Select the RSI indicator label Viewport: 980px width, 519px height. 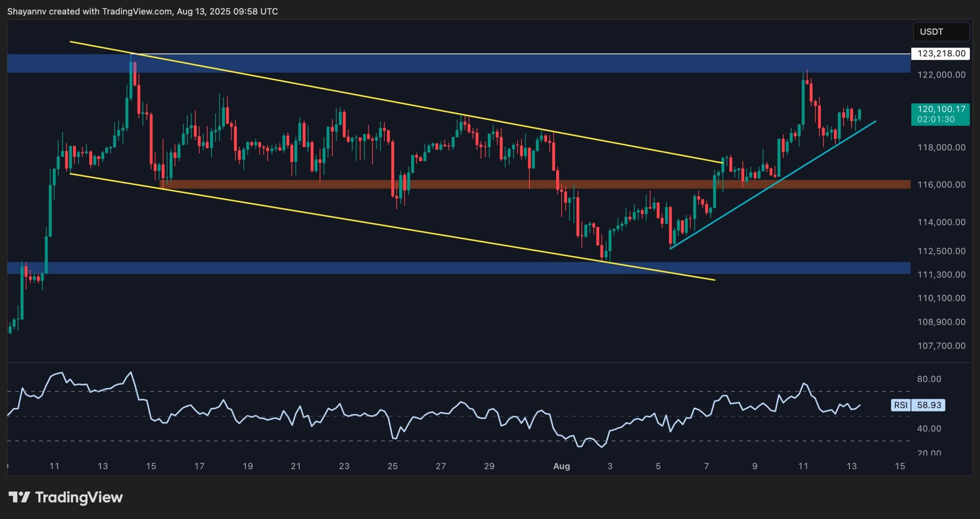[x=900, y=405]
